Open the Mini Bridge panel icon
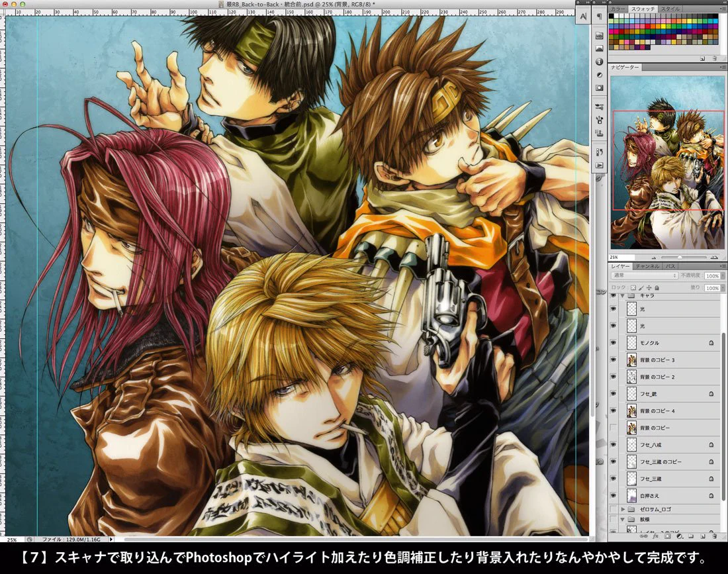 coord(599,36)
